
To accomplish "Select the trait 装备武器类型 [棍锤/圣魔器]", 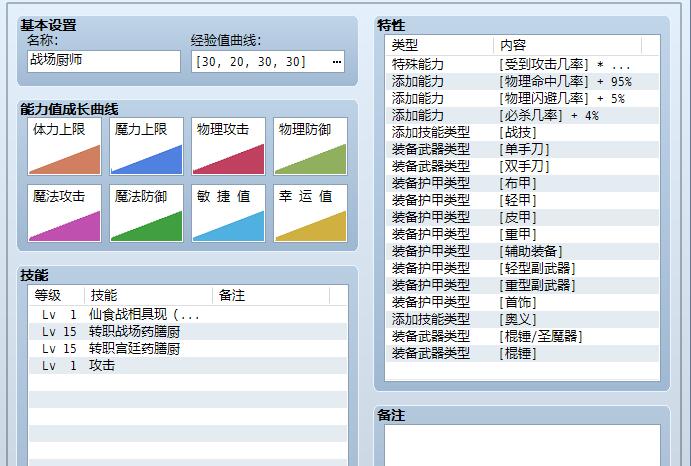I will pos(522,336).
